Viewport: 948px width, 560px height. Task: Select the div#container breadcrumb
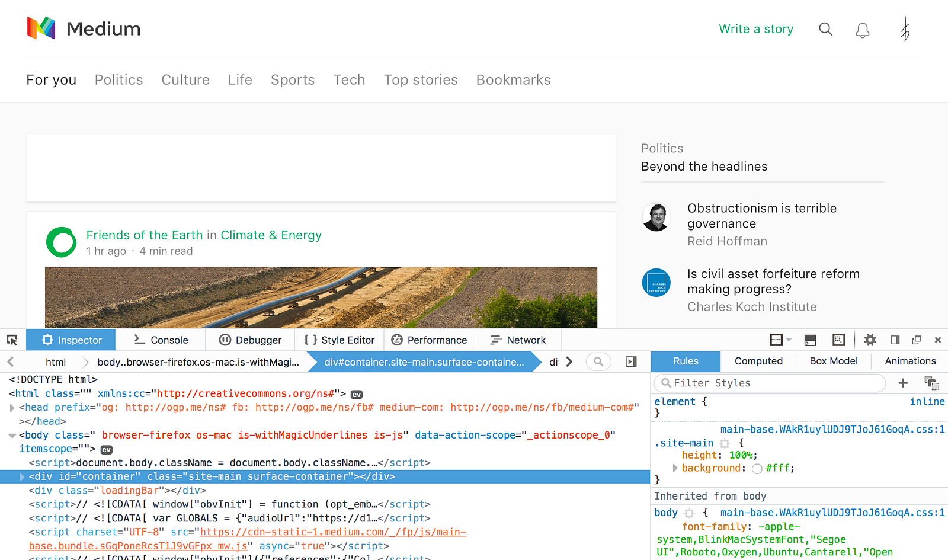pyautogui.click(x=424, y=362)
